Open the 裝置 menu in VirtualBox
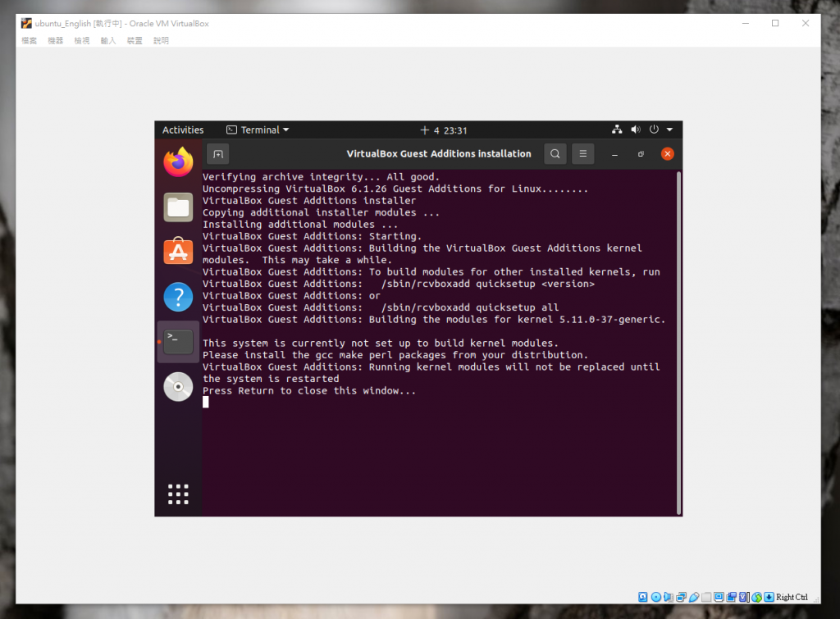This screenshot has width=840, height=619. point(135,41)
